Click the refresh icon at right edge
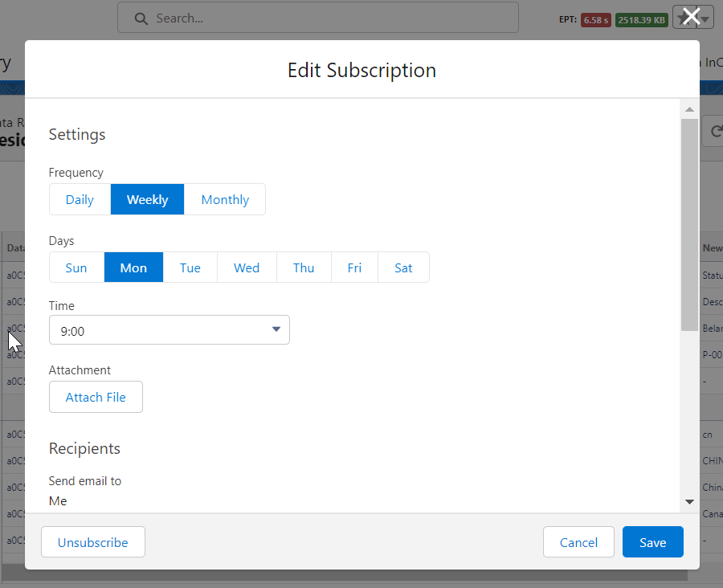The height and width of the screenshot is (588, 723). (x=713, y=132)
